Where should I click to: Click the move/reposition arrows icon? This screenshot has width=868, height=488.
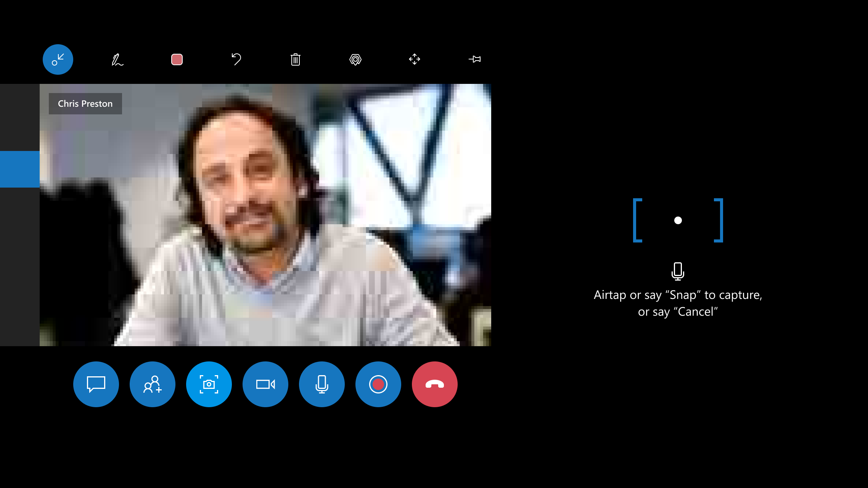click(x=414, y=59)
